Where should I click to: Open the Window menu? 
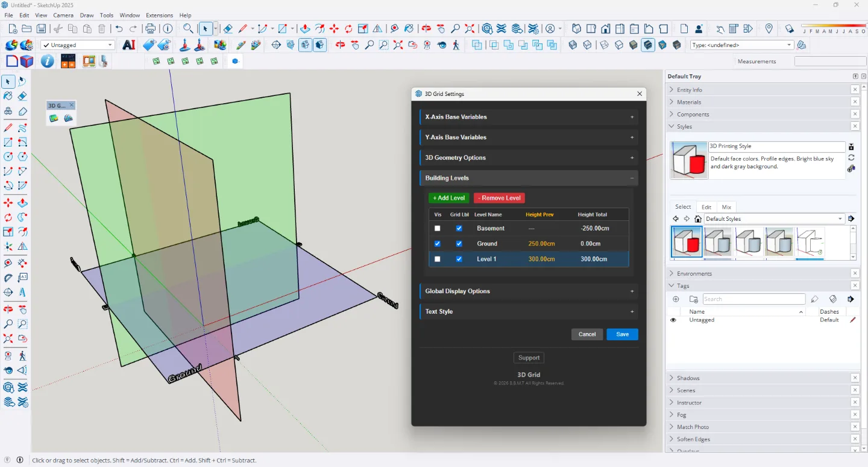[x=130, y=15]
